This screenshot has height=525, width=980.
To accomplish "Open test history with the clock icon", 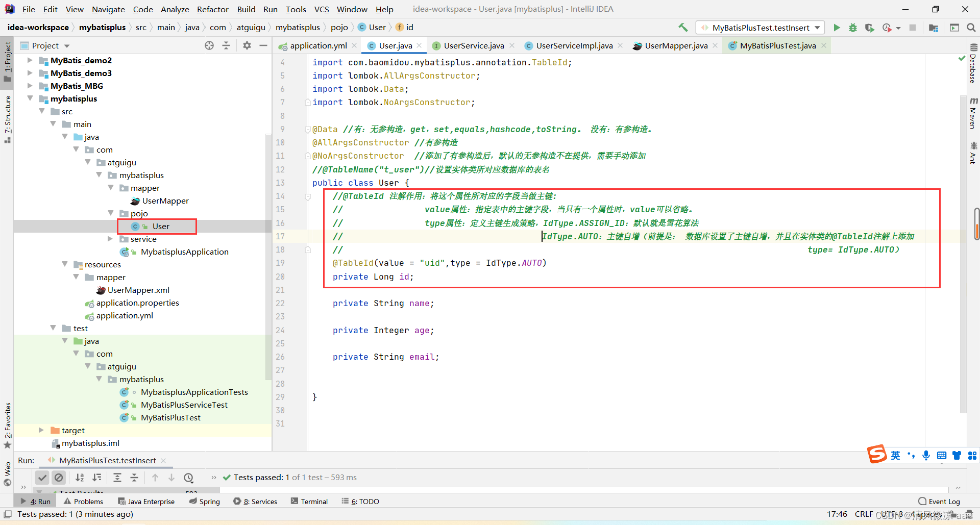I will click(x=189, y=478).
